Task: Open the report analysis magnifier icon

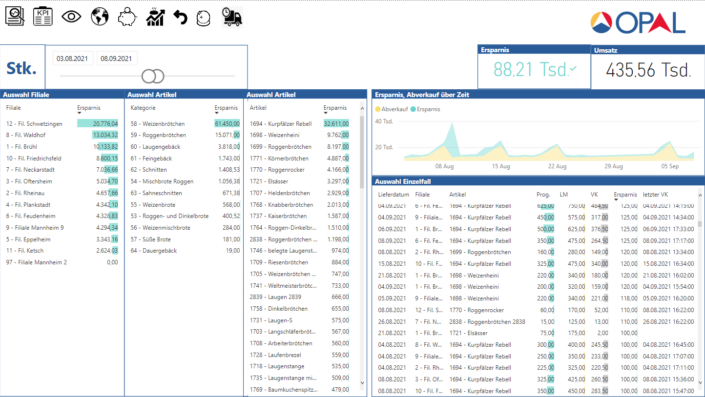Action: point(15,16)
